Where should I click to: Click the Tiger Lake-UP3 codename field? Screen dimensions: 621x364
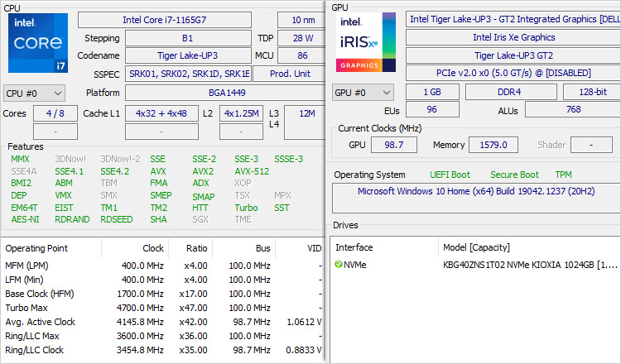[188, 55]
